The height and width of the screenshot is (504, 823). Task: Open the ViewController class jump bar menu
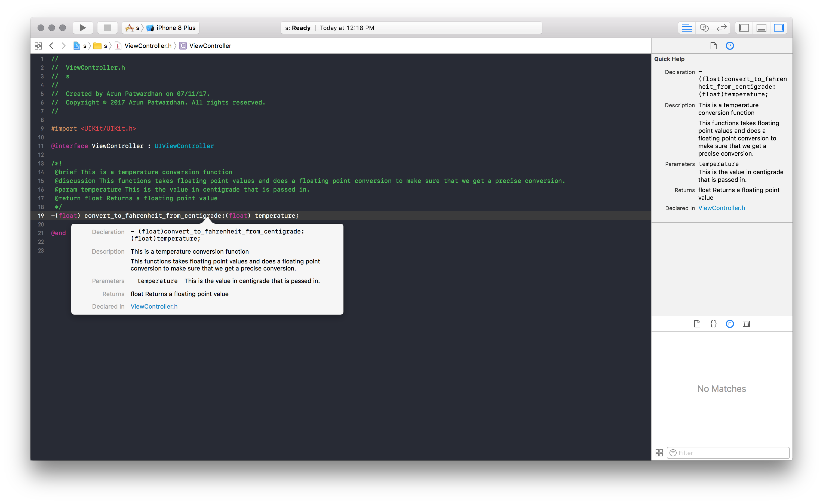pos(210,46)
